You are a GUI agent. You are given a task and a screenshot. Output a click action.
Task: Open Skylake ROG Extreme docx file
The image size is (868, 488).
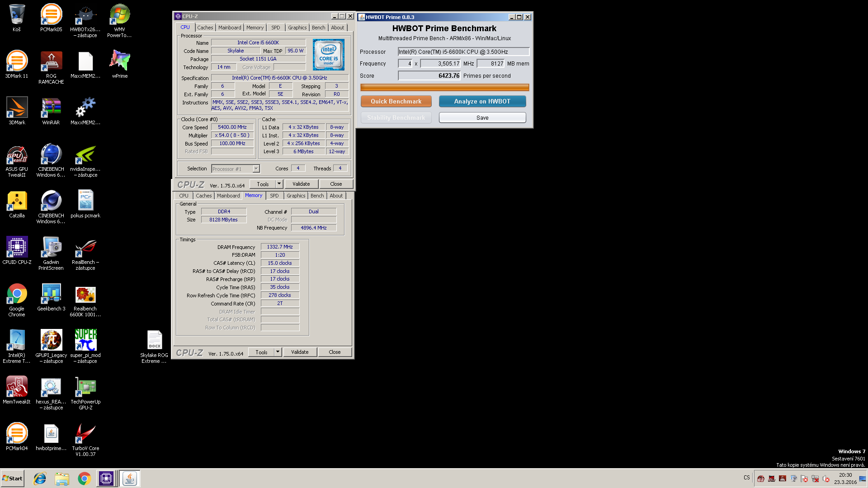tap(154, 347)
